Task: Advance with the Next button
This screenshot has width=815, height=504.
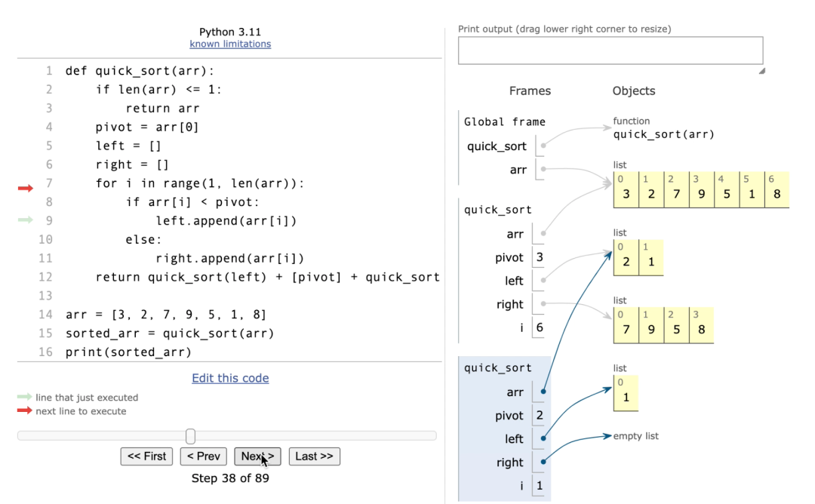Action: [257, 456]
